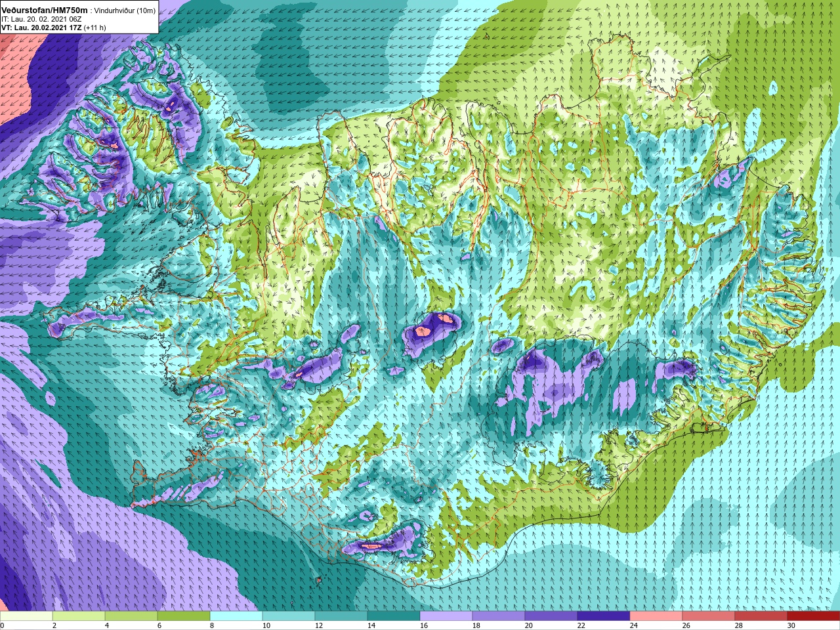
Task: Click the 'VT: Lau. 20.02.2021 17Z' valid time
Action: (x=41, y=28)
